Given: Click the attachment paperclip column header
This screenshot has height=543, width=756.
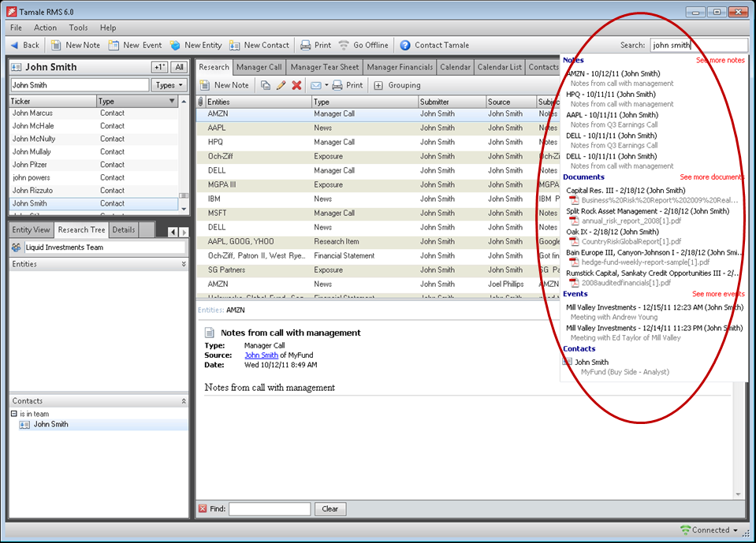Looking at the screenshot, I should [x=200, y=102].
